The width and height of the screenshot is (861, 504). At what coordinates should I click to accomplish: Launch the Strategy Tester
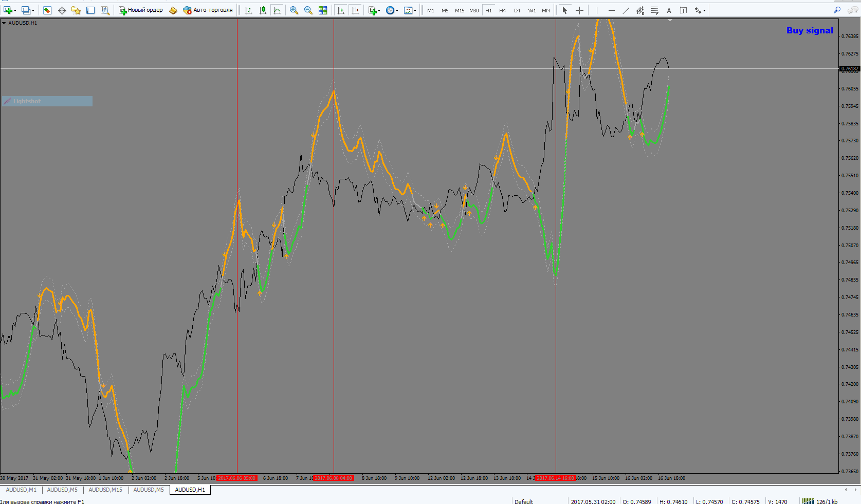click(x=105, y=10)
